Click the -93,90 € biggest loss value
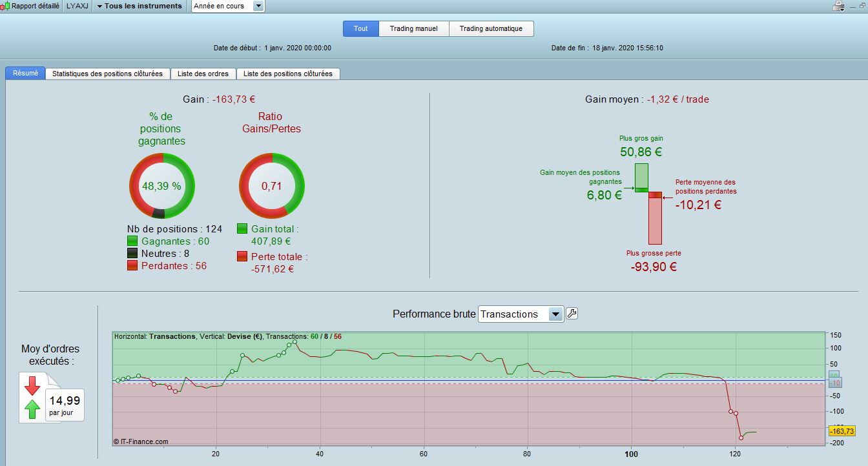The image size is (868, 466). 654,267
